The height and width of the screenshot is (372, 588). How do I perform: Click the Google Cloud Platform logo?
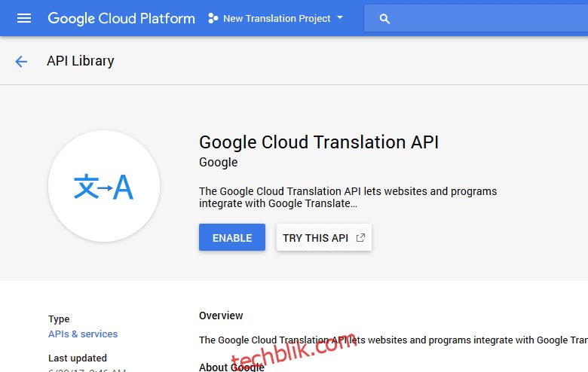coord(121,18)
